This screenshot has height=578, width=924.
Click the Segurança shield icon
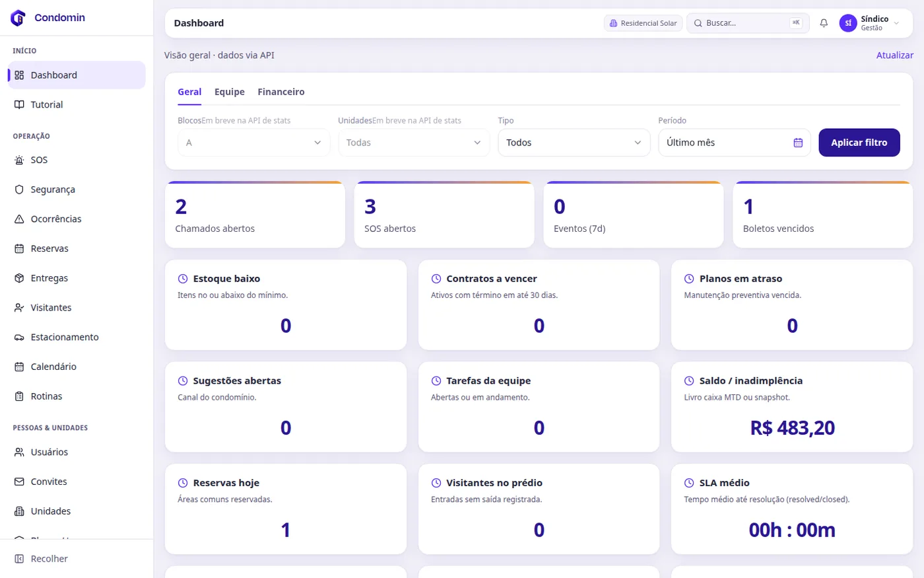(x=19, y=190)
